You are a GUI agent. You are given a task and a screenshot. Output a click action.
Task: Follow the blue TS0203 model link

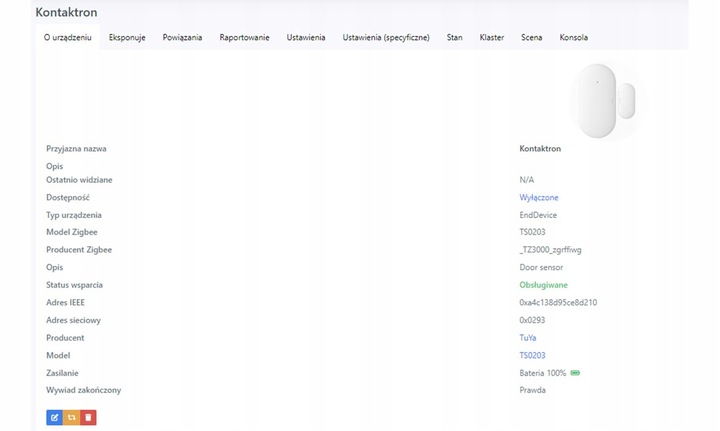(531, 355)
